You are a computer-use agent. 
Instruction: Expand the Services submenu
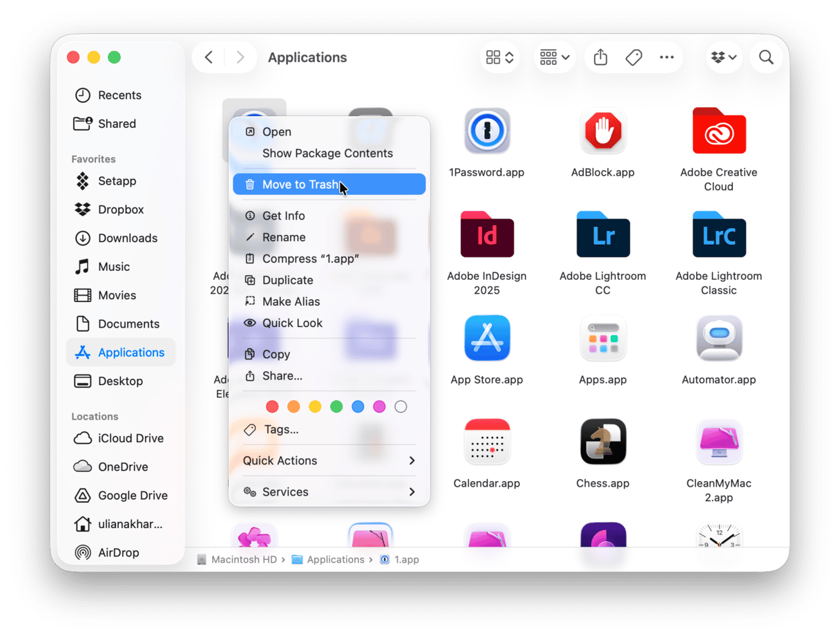tap(330, 492)
